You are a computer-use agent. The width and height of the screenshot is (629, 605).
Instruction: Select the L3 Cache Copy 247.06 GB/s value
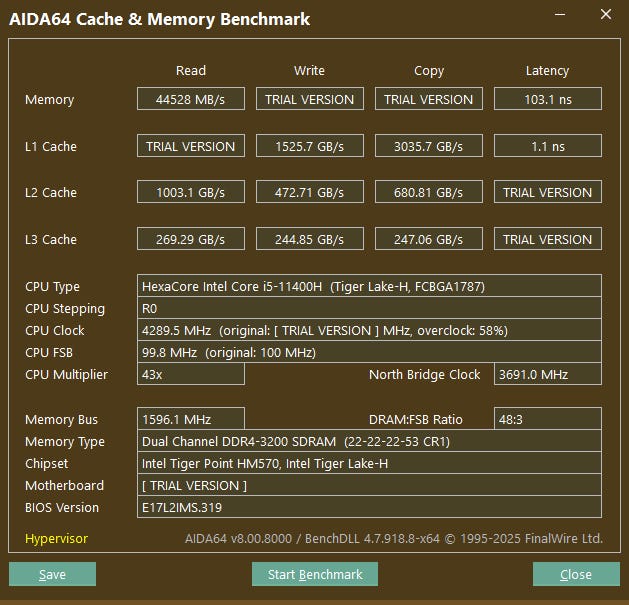pyautogui.click(x=429, y=239)
